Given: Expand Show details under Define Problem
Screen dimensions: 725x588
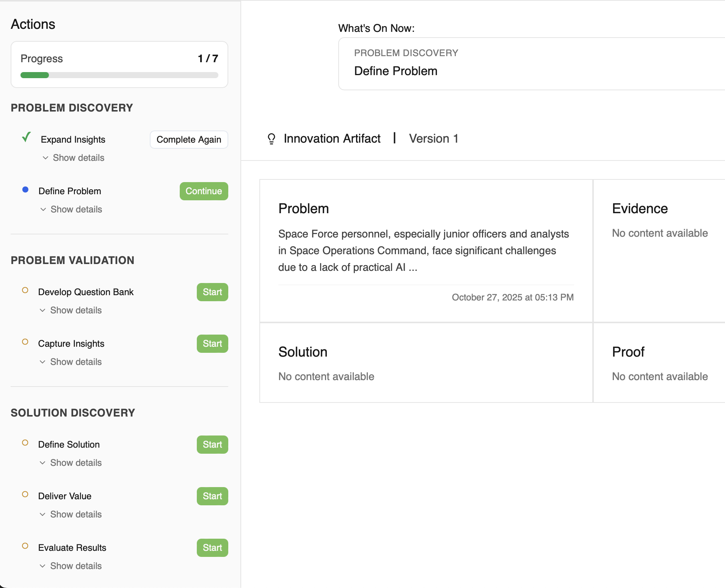Looking at the screenshot, I should [71, 209].
